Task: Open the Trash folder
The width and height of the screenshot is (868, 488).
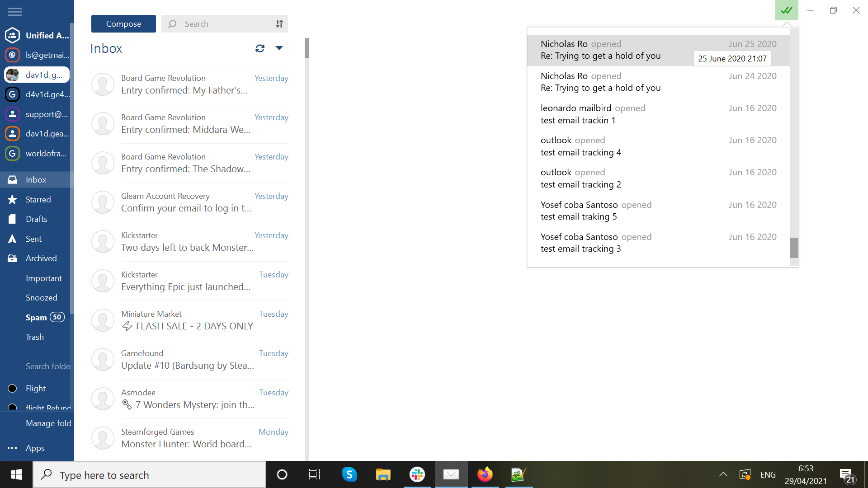Action: pos(34,337)
